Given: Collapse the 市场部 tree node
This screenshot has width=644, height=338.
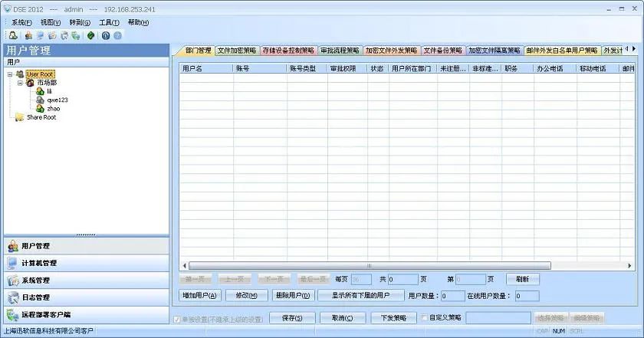Looking at the screenshot, I should [20, 83].
